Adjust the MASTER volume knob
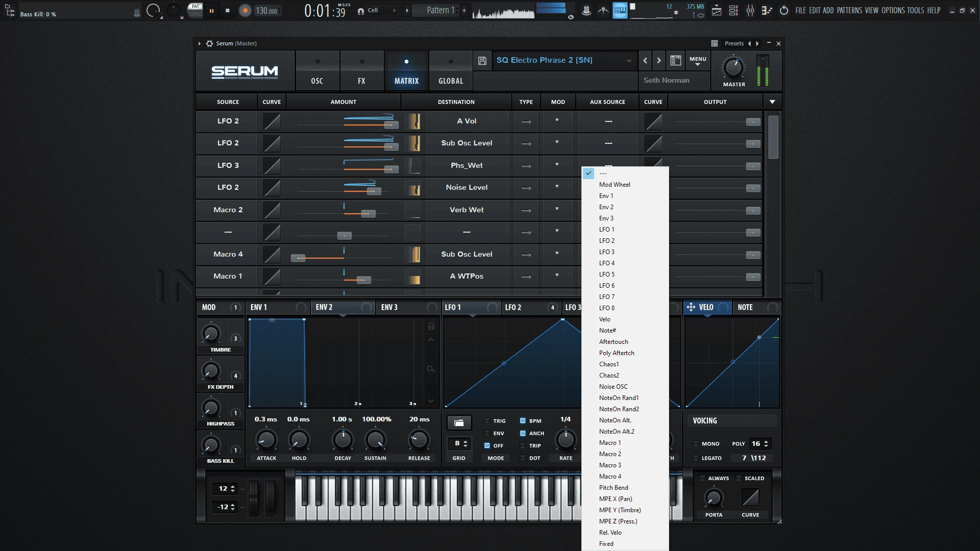This screenshot has height=551, width=980. [x=733, y=67]
